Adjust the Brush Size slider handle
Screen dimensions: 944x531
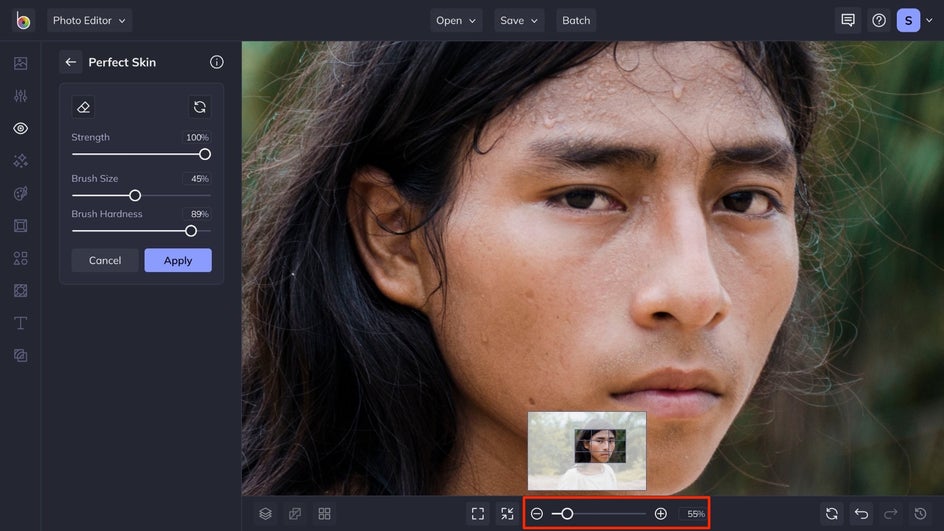(135, 196)
